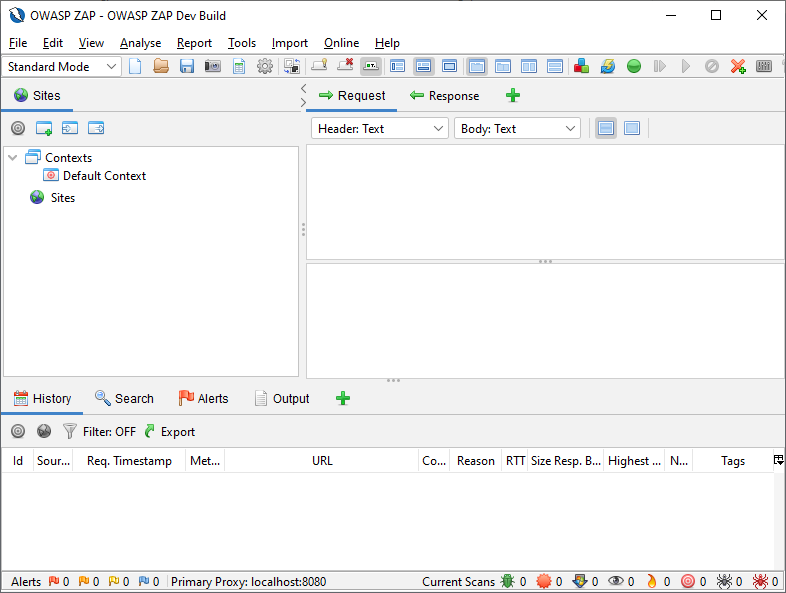
Task: Open Options via the gear icon
Action: (265, 67)
